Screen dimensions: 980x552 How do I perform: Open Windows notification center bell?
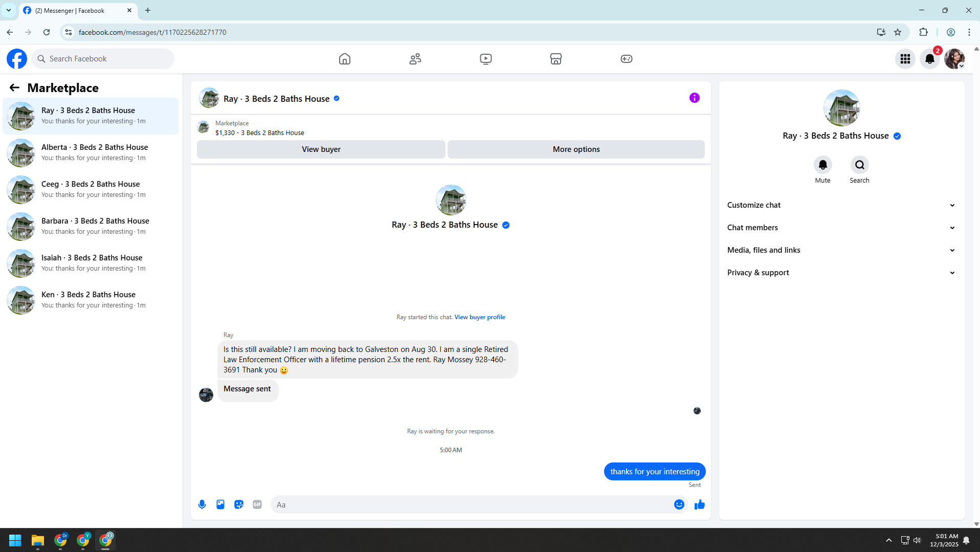[x=966, y=540]
